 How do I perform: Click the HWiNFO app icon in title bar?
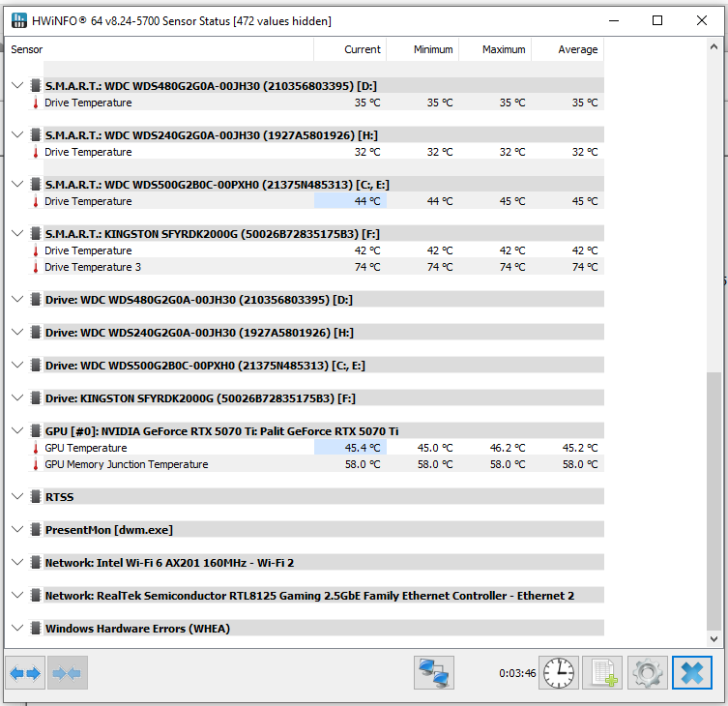[x=19, y=20]
